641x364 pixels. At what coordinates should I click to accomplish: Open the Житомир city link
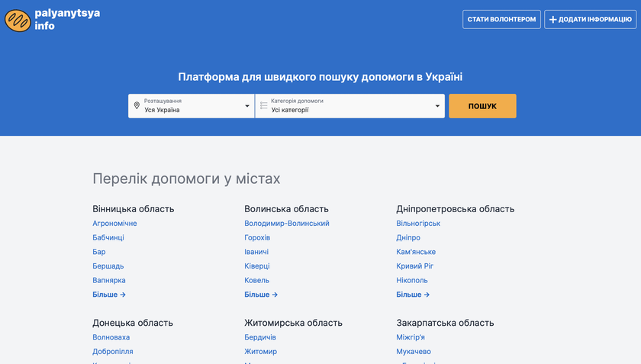click(x=260, y=352)
